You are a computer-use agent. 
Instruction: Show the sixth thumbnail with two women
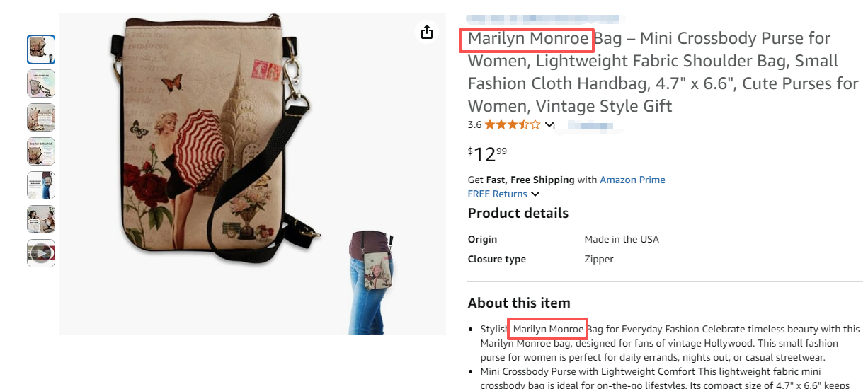pos(41,219)
